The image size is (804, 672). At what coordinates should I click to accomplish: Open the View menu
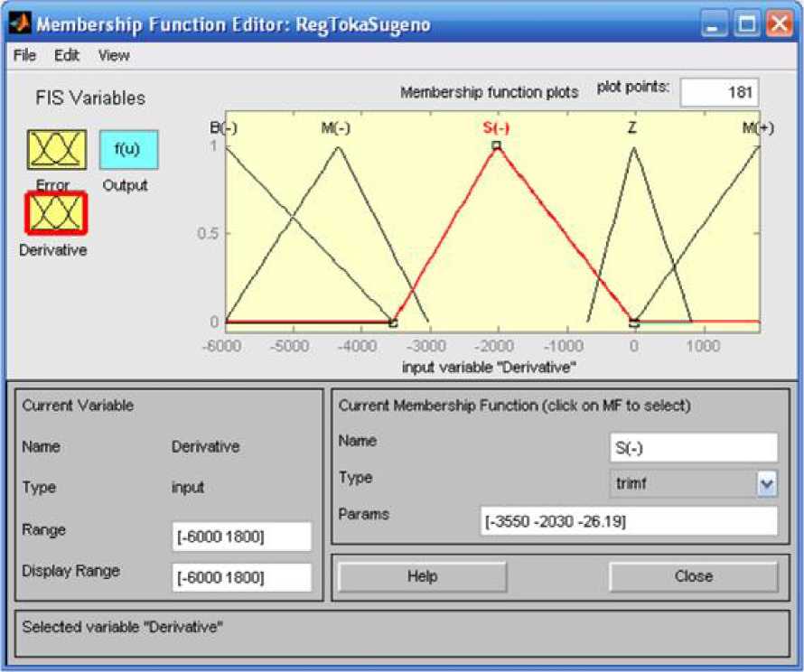pyautogui.click(x=114, y=55)
